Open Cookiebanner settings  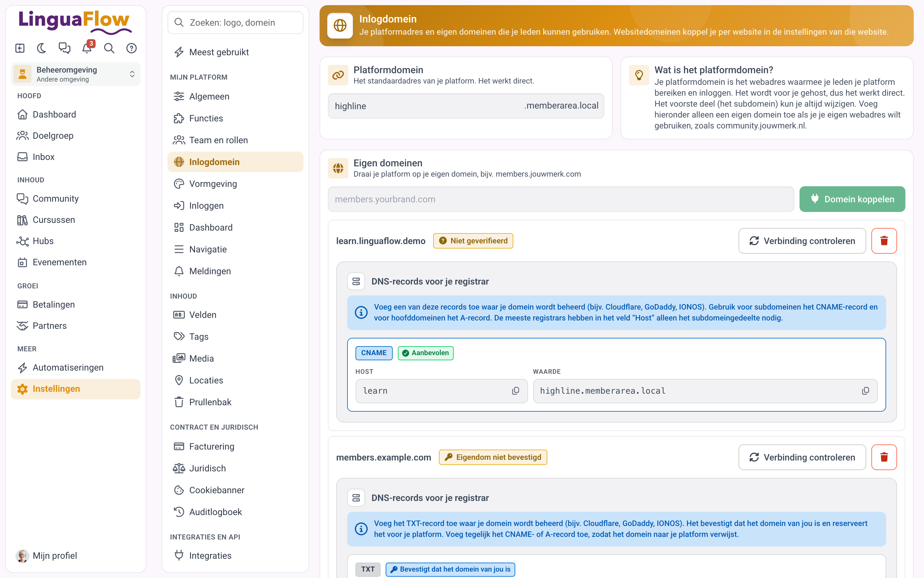(x=235, y=490)
